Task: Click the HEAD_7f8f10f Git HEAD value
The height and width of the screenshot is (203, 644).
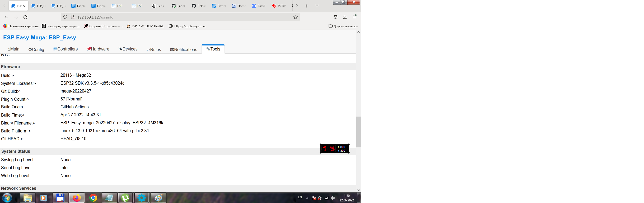Action: coord(74,139)
